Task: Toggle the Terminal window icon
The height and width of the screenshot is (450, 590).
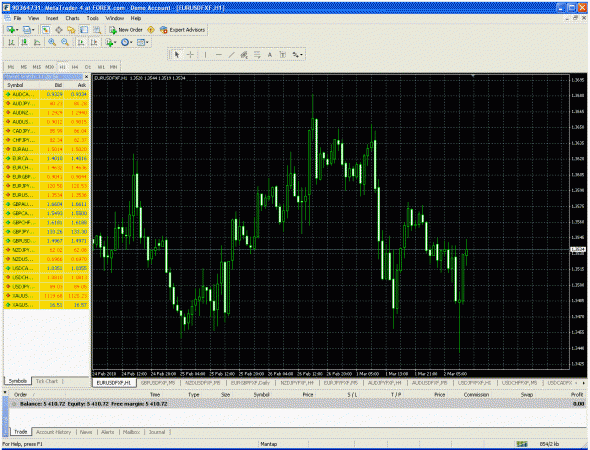Action: point(84,30)
